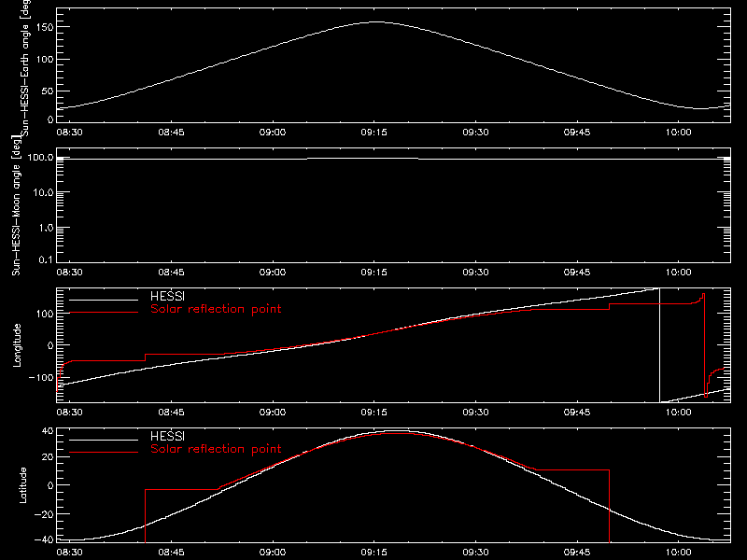Click 40 y-tick label on Latitude plot
This screenshot has width=747, height=560.
(48, 431)
